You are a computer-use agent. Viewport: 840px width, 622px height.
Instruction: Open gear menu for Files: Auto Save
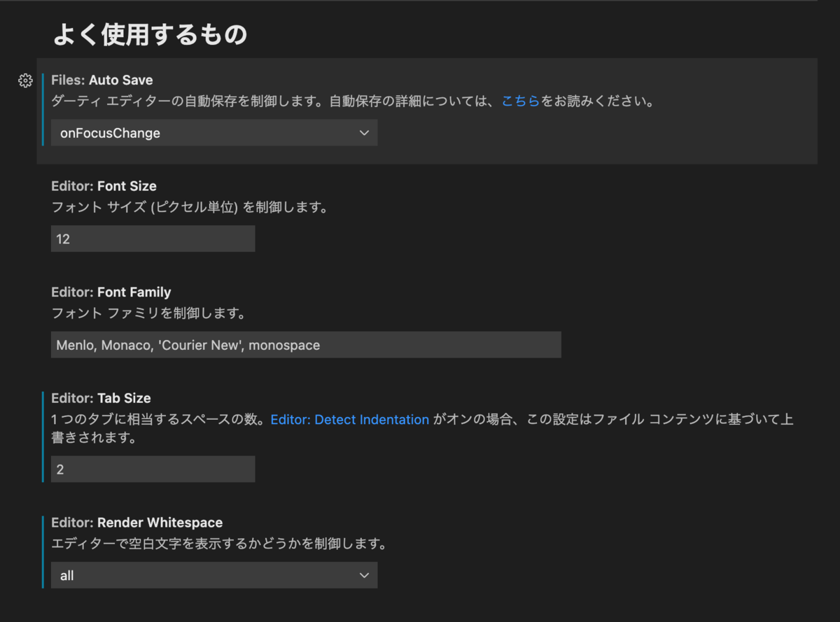(24, 80)
